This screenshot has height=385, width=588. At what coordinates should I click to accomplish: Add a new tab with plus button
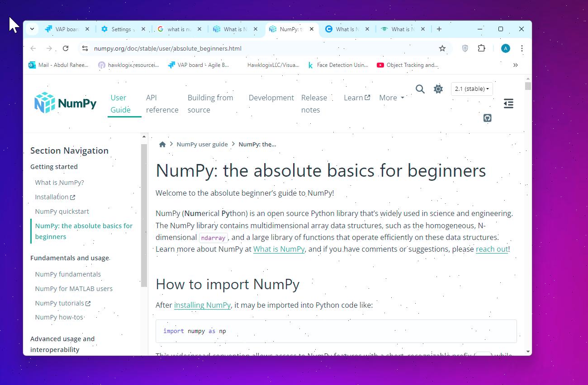pos(439,29)
